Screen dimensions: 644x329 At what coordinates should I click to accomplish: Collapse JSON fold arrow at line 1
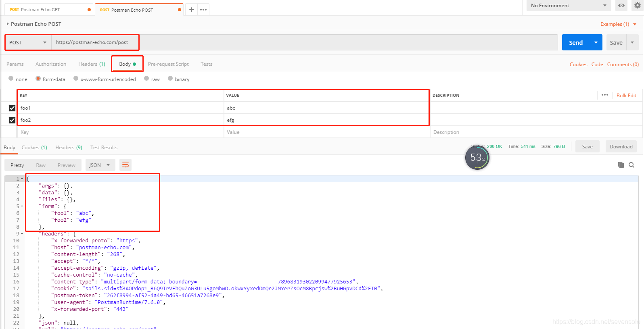22,179
